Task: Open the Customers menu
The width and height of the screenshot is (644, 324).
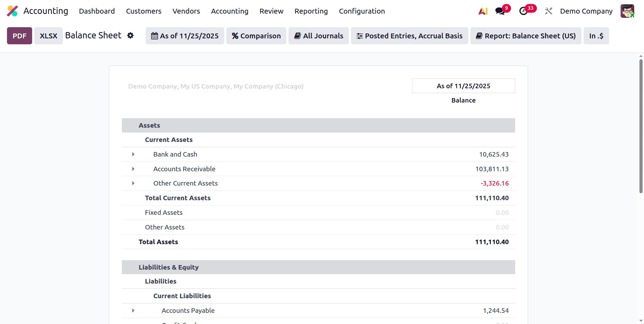Action: pyautogui.click(x=144, y=11)
